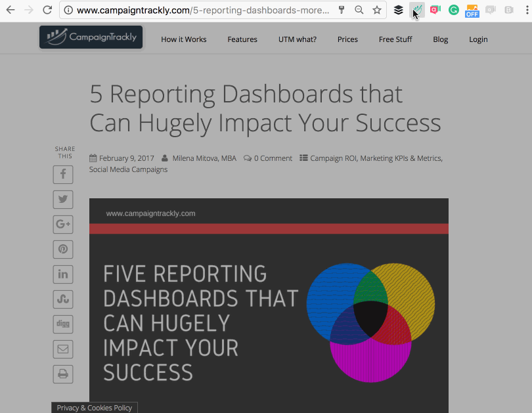
Task: Open the Buffer stacked-layers extension
Action: pos(398,10)
